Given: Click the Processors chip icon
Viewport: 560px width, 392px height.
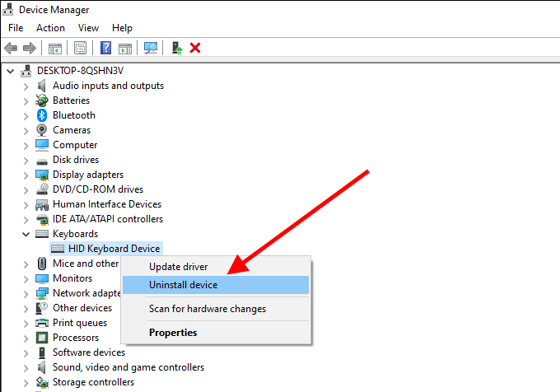Looking at the screenshot, I should [42, 338].
